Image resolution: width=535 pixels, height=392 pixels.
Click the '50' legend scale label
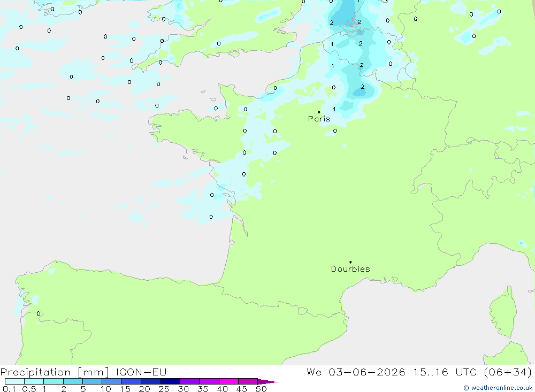tap(261, 389)
